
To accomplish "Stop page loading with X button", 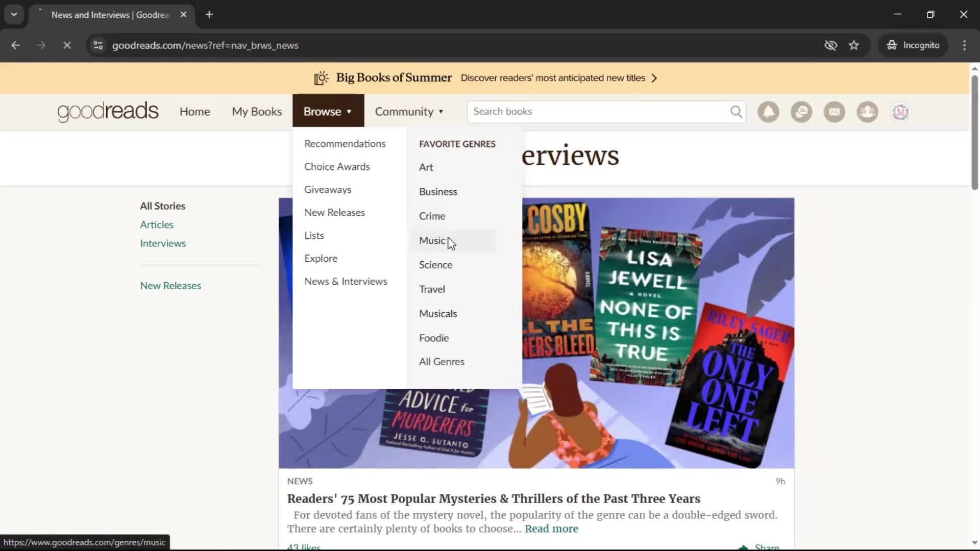I will (67, 45).
